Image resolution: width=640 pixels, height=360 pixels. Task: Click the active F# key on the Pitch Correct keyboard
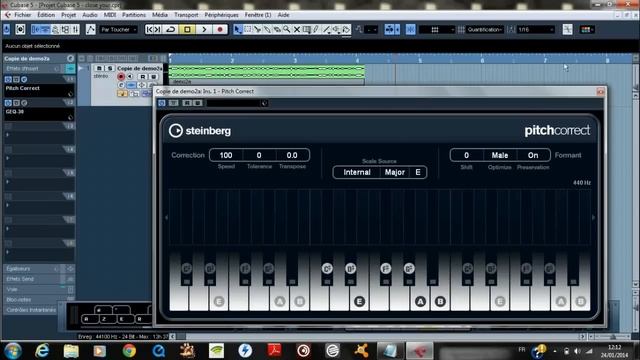(x=385, y=268)
